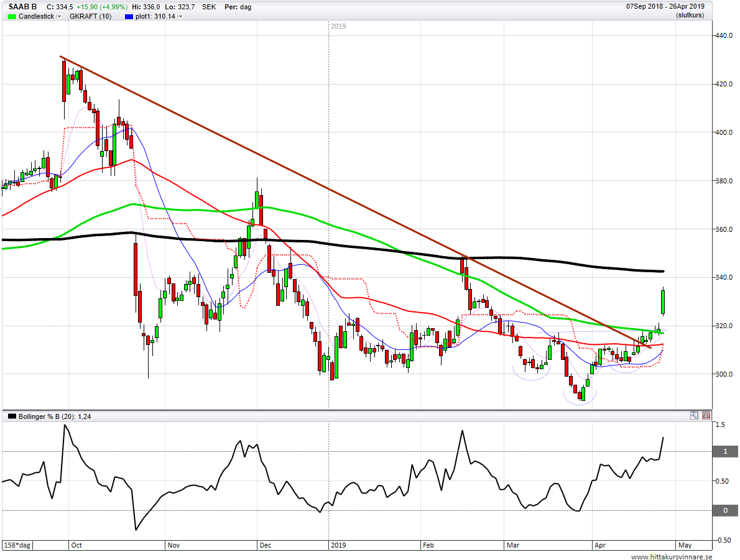Click the Candlestick legend label

click(36, 16)
